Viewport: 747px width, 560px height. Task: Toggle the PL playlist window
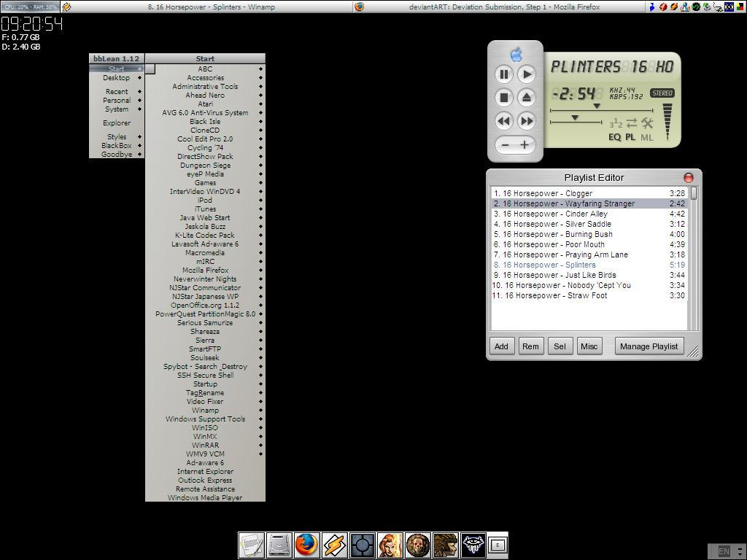point(630,137)
